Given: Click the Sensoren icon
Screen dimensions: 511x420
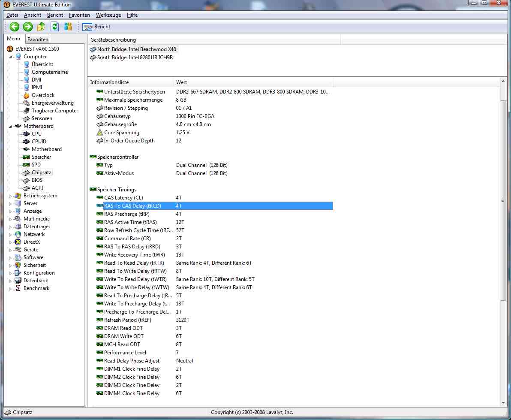Looking at the screenshot, I should coord(27,119).
